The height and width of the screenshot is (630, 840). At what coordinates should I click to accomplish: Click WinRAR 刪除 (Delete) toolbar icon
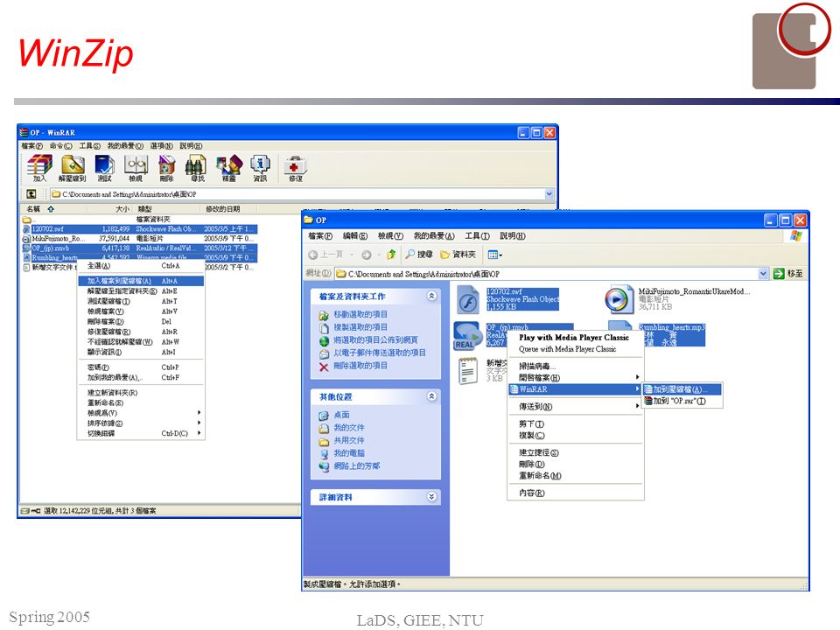click(x=166, y=168)
